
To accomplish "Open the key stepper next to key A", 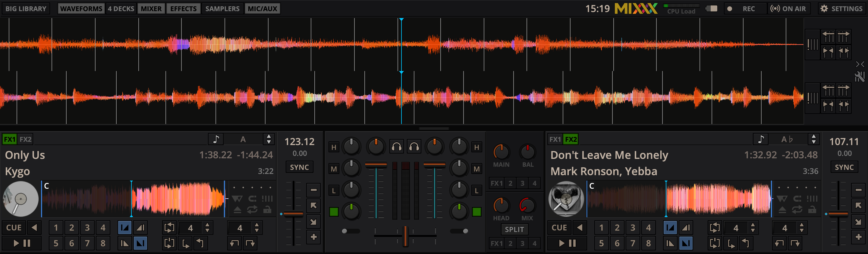I will (269, 139).
